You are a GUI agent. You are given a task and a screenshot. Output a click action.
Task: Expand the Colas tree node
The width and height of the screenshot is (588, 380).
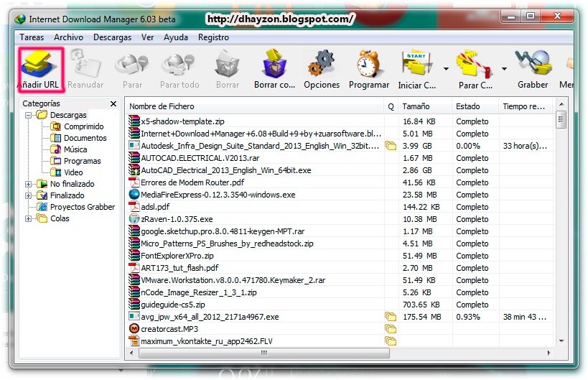[x=29, y=218]
